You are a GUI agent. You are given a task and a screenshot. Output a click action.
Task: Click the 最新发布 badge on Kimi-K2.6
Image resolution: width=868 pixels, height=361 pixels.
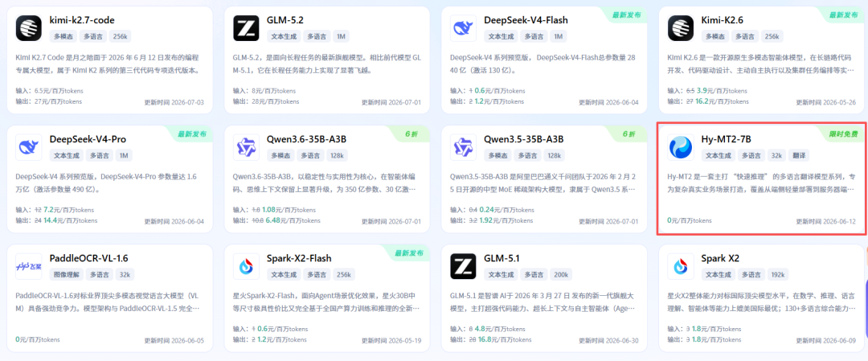coord(843,15)
